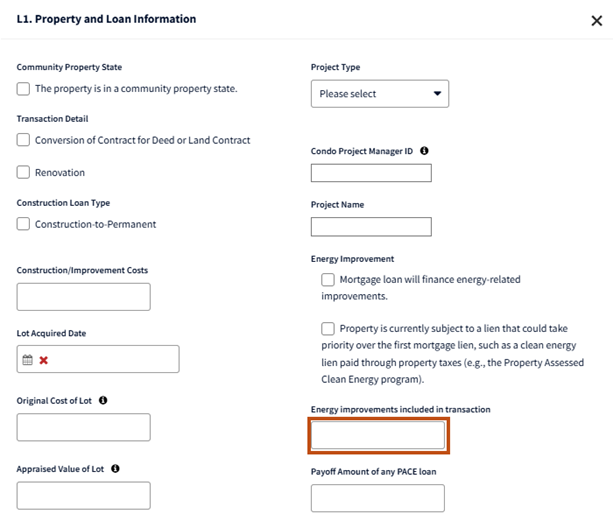Viewport: 613px width, 521px height.
Task: Click the Construction/Improvement Costs field
Action: click(x=83, y=297)
